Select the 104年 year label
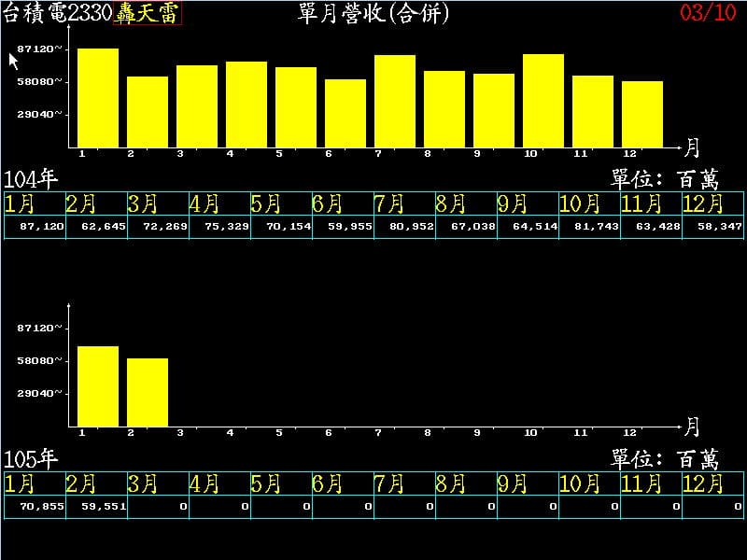 (32, 179)
